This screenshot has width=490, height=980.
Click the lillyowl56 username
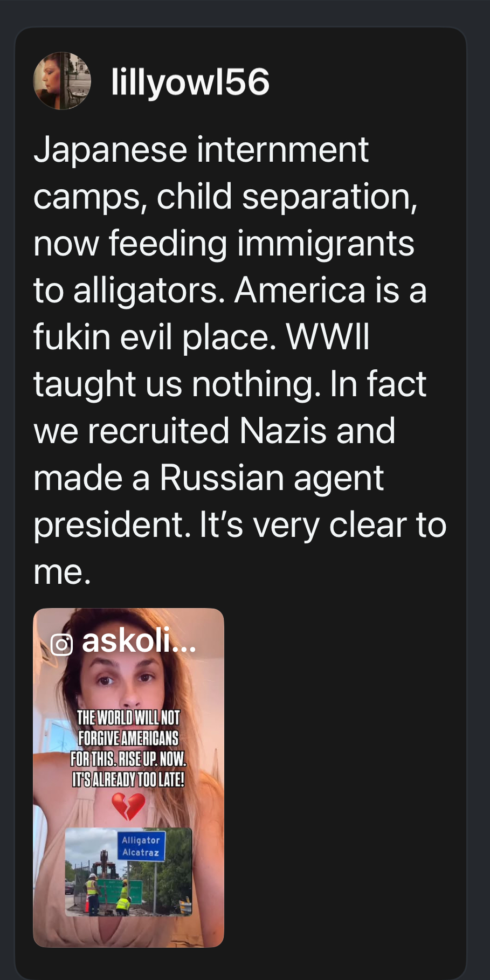pos(190,82)
